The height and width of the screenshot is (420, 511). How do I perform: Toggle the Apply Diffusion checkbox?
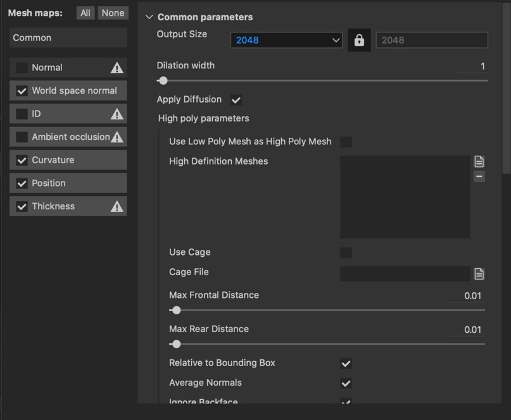(x=236, y=100)
